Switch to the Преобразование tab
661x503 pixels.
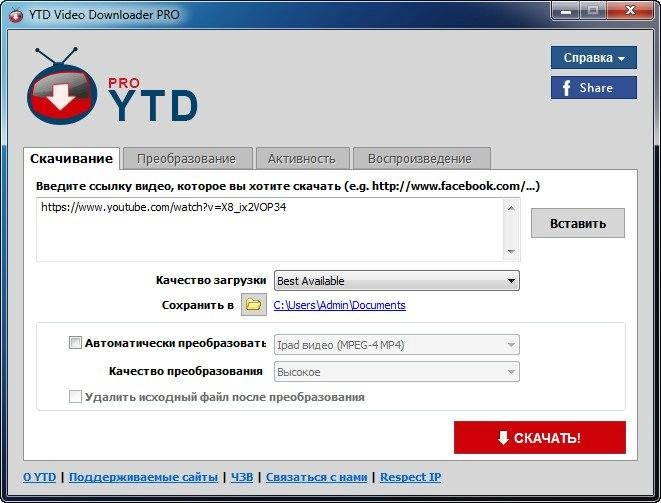pyautogui.click(x=186, y=159)
